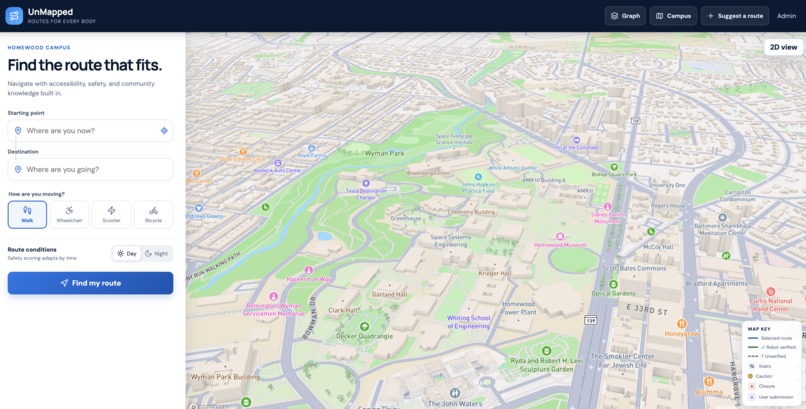Viewport: 806px width, 409px height.
Task: Click the Chemistry Building label
Action: (471, 212)
